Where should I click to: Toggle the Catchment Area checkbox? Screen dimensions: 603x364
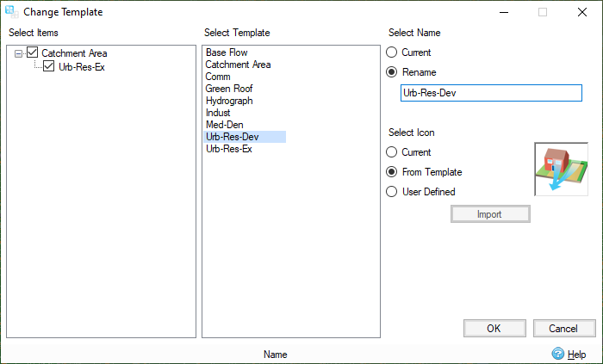(33, 53)
